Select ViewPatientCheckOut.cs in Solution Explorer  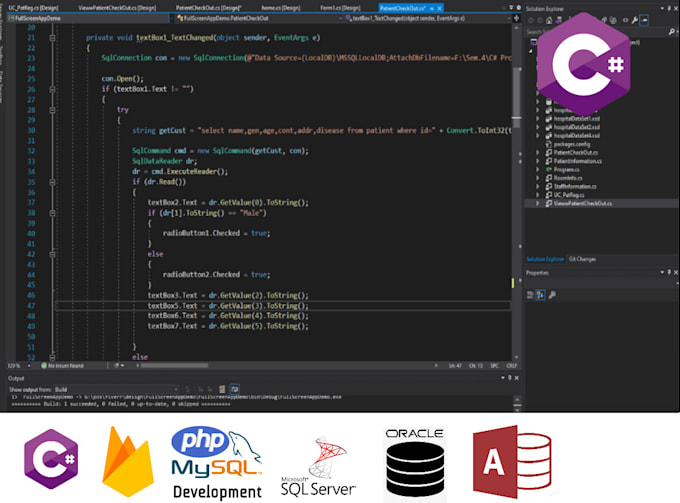[582, 203]
